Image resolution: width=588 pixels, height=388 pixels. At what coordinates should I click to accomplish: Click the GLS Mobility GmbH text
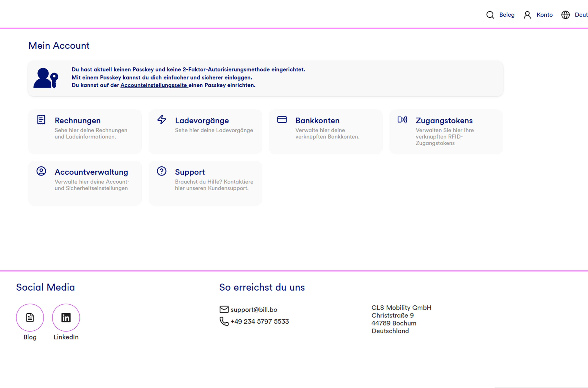pos(401,308)
